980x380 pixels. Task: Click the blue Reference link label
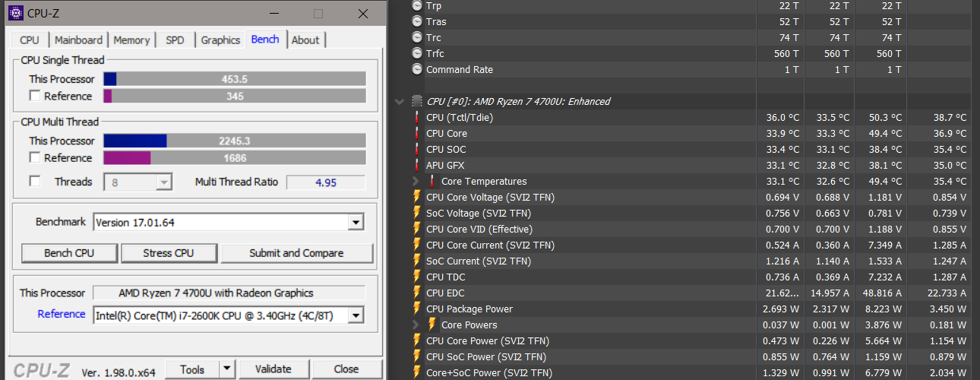62,314
